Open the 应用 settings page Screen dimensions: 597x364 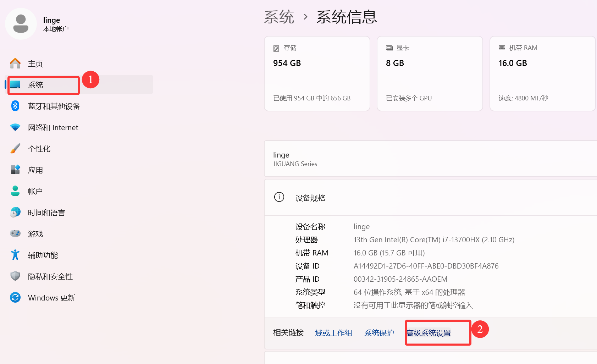tap(79, 170)
